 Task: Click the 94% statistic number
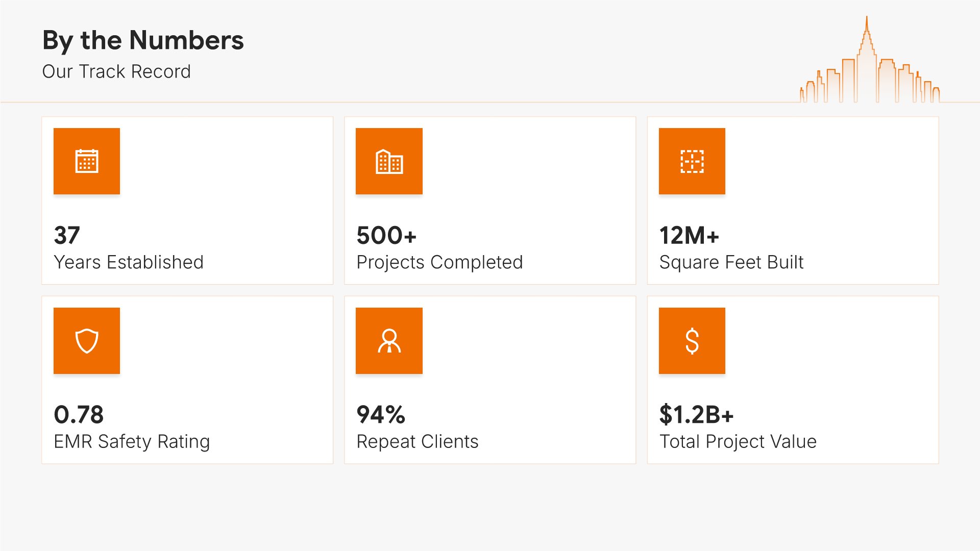381,414
